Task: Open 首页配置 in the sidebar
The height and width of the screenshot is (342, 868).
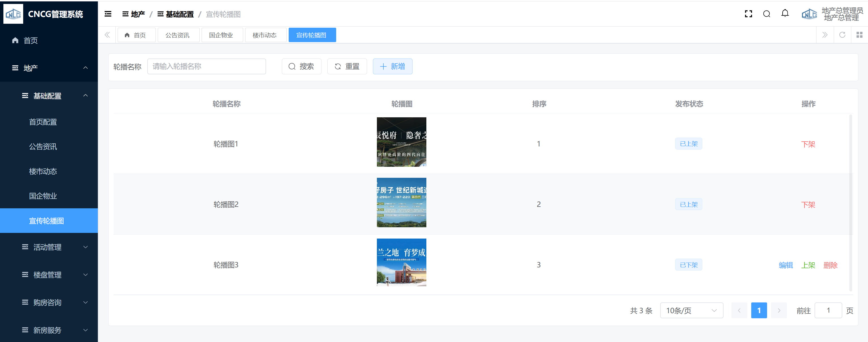Action: tap(43, 122)
